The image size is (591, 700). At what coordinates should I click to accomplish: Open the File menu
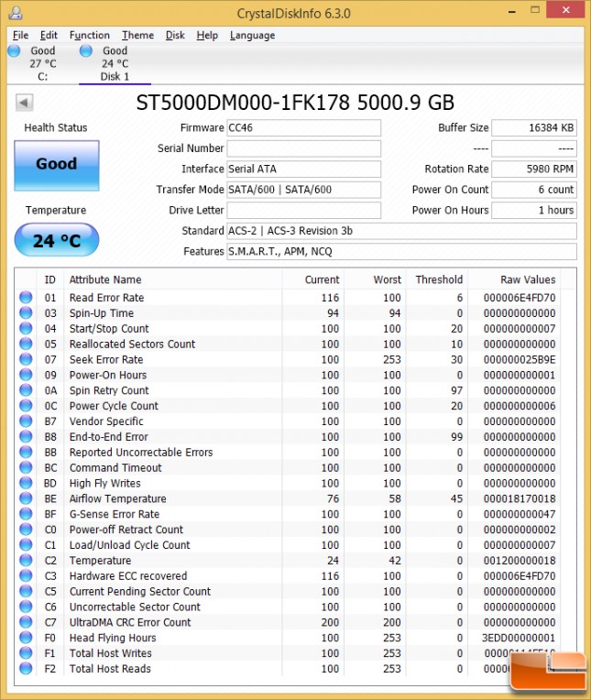pyautogui.click(x=20, y=35)
